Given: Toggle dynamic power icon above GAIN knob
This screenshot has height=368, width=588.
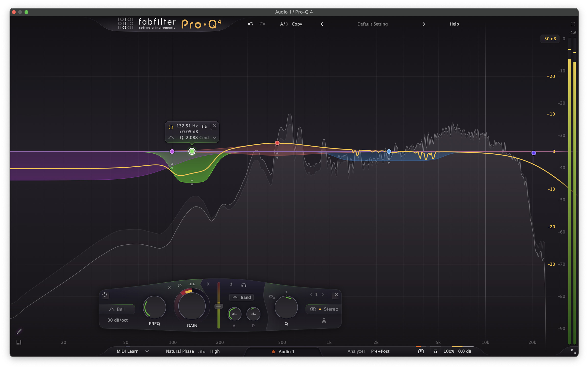Looking at the screenshot, I should (x=180, y=286).
